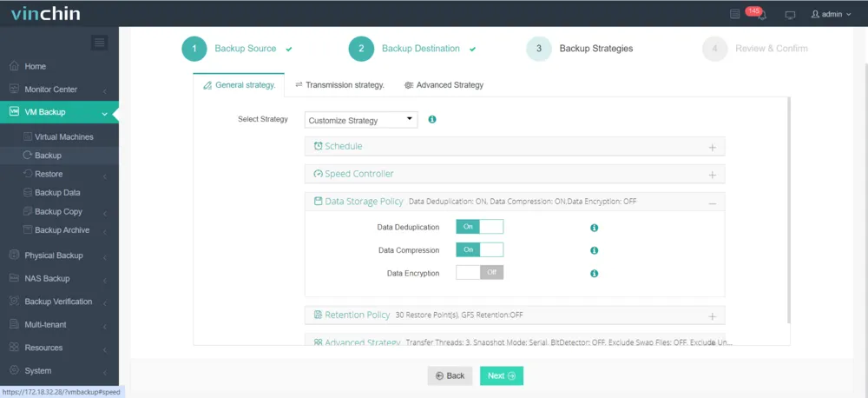Image resolution: width=868 pixels, height=398 pixels.
Task: Open the admin user menu
Action: [x=831, y=15]
